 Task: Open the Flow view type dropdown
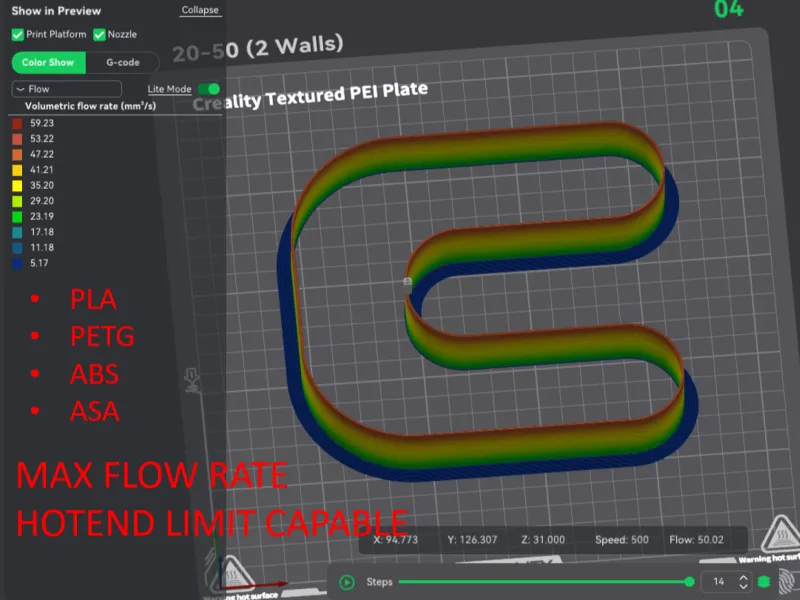point(67,89)
